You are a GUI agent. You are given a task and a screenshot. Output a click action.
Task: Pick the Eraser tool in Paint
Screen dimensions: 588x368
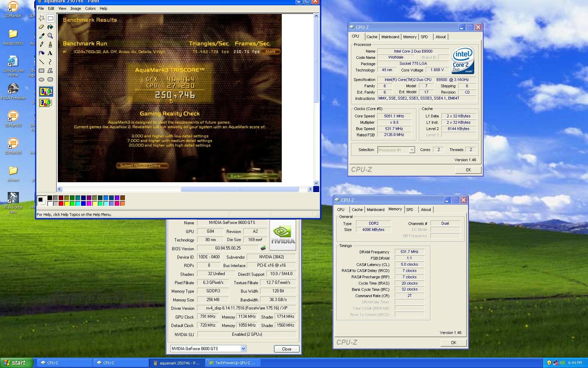[42, 27]
